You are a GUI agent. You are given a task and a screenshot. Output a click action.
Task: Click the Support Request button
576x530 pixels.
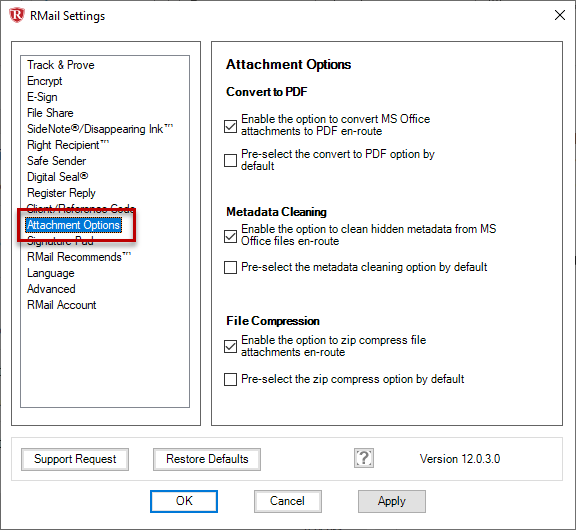tap(75, 459)
